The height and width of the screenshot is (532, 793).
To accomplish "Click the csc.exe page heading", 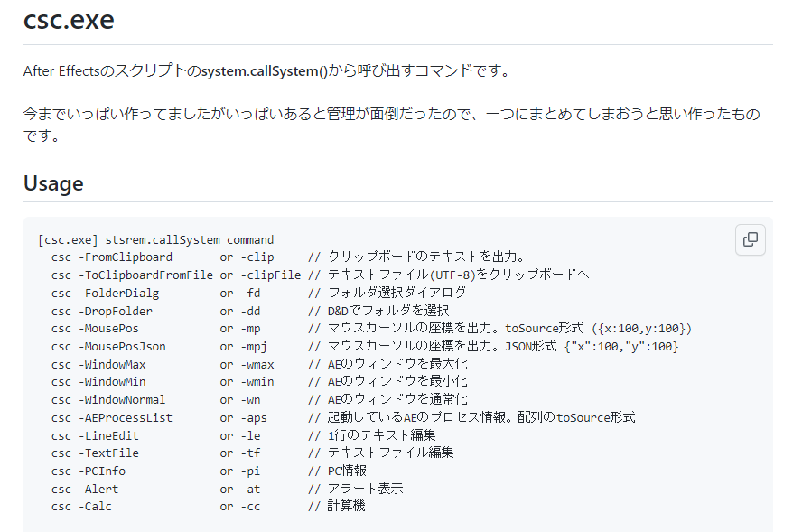I will point(69,20).
